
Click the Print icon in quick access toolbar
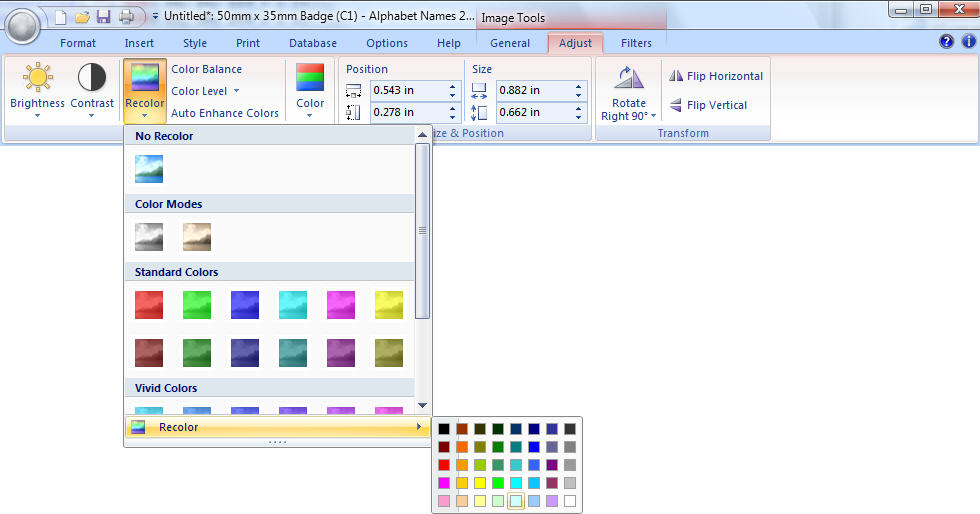click(127, 17)
